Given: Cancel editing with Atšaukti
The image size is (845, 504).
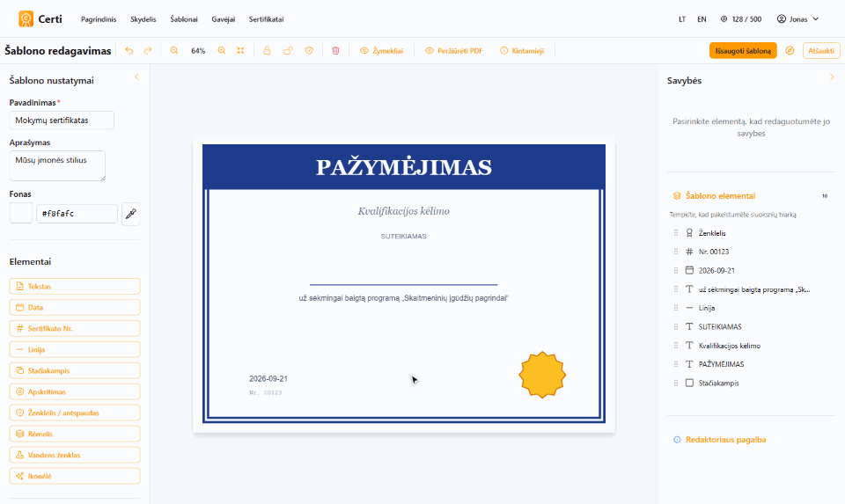Looking at the screenshot, I should click(821, 51).
